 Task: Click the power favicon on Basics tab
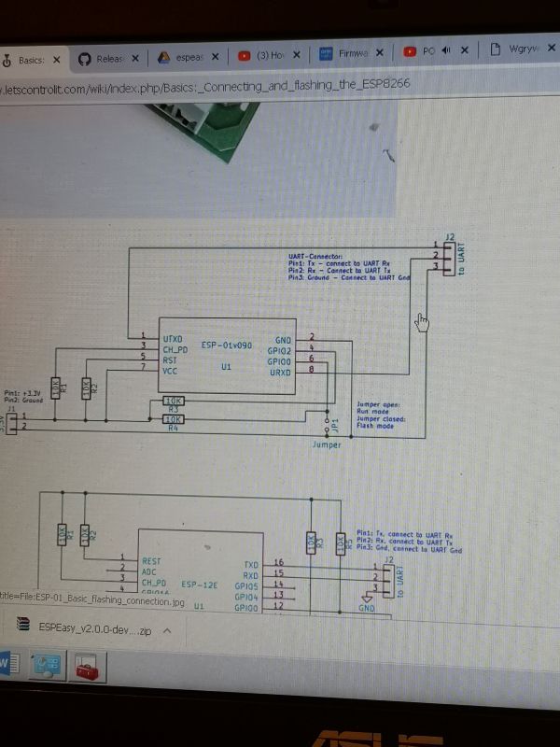pyautogui.click(x=7, y=61)
